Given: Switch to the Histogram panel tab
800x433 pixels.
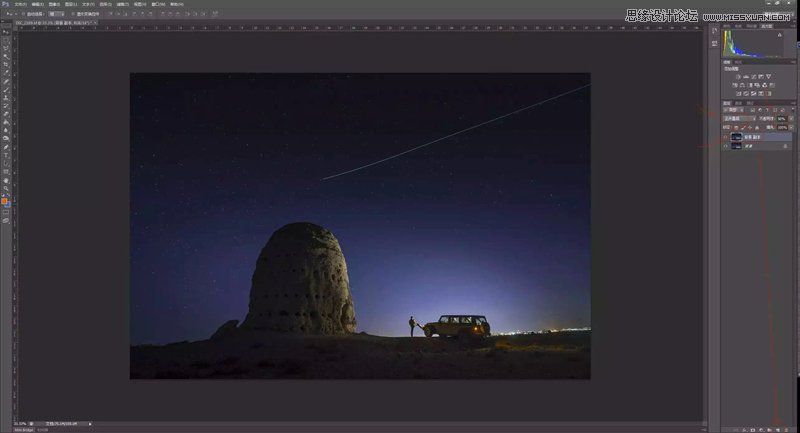Looking at the screenshot, I should (767, 27).
